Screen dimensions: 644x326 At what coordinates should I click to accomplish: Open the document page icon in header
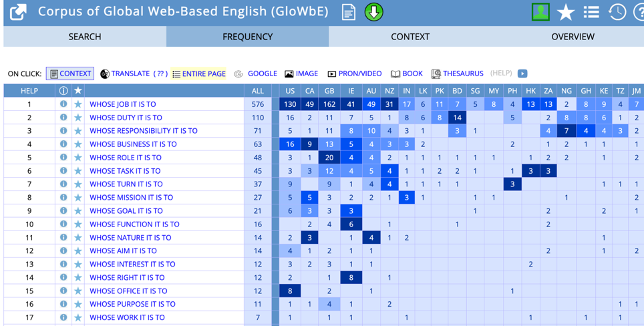[x=349, y=12]
